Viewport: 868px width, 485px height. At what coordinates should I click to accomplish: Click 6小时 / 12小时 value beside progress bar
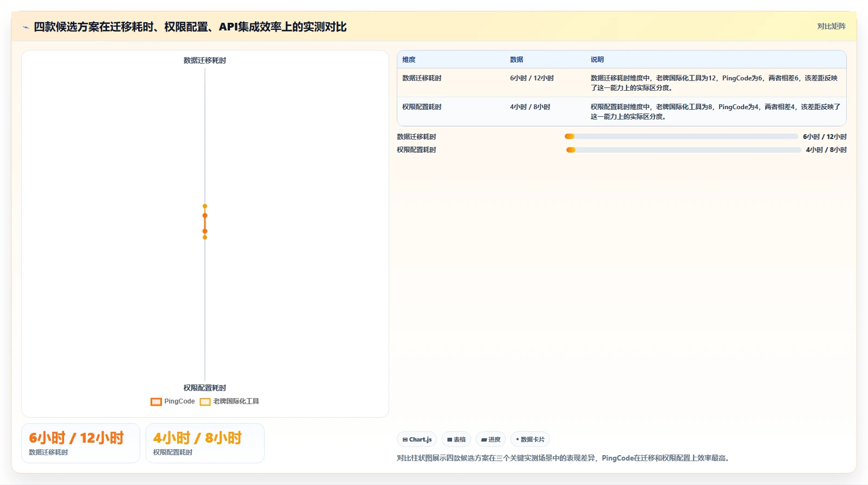coord(825,137)
